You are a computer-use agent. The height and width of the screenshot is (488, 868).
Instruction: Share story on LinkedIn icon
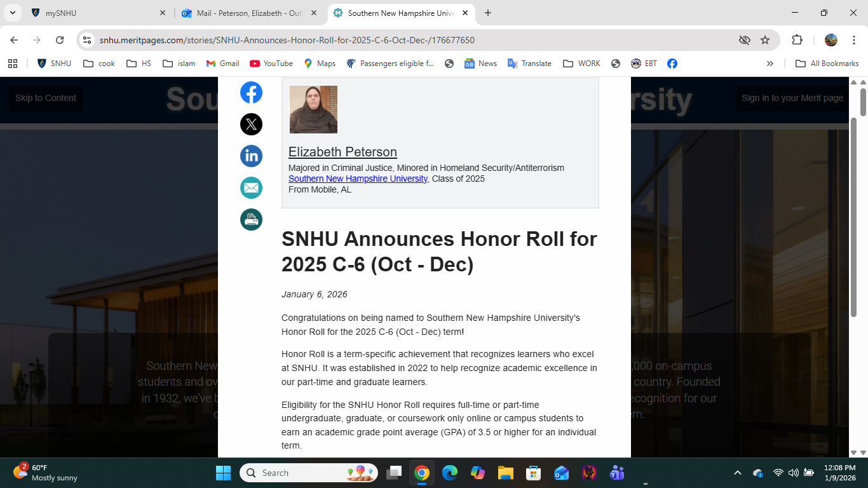(251, 156)
